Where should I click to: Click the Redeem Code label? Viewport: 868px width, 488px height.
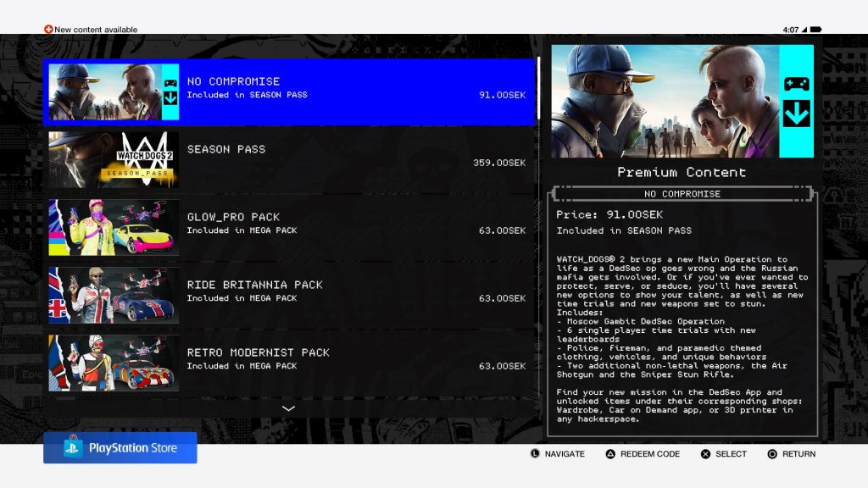click(650, 454)
